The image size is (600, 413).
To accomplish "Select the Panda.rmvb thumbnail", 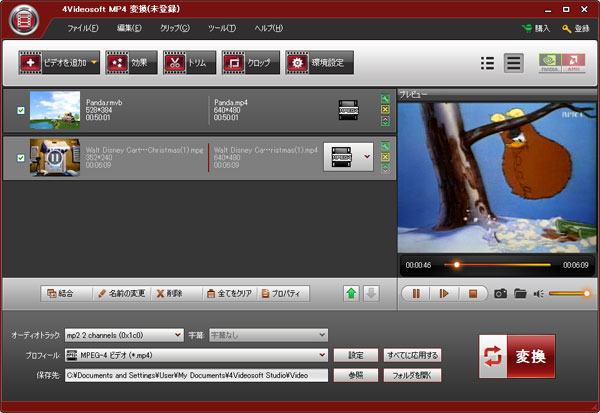I will pos(55,110).
